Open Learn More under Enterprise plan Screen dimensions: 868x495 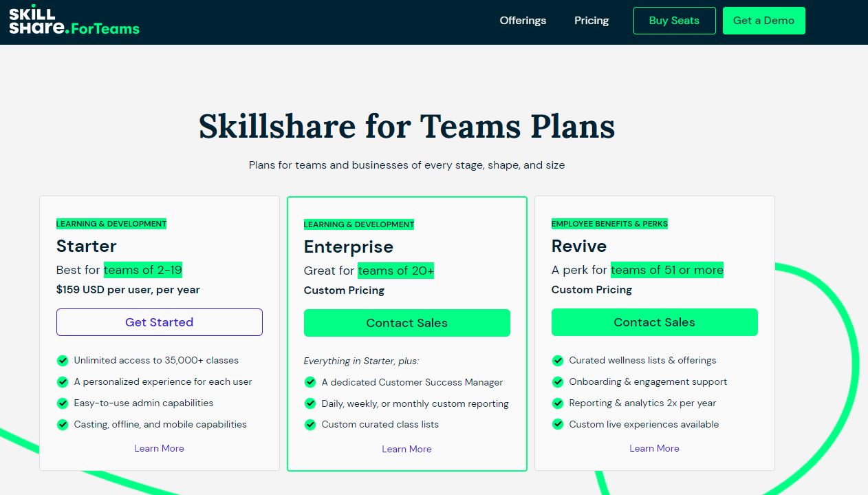click(407, 449)
